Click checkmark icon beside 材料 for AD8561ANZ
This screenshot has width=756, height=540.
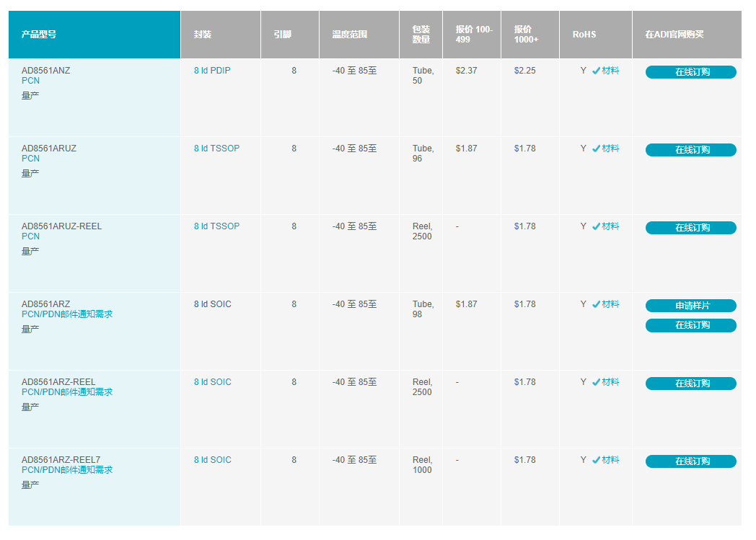point(596,71)
